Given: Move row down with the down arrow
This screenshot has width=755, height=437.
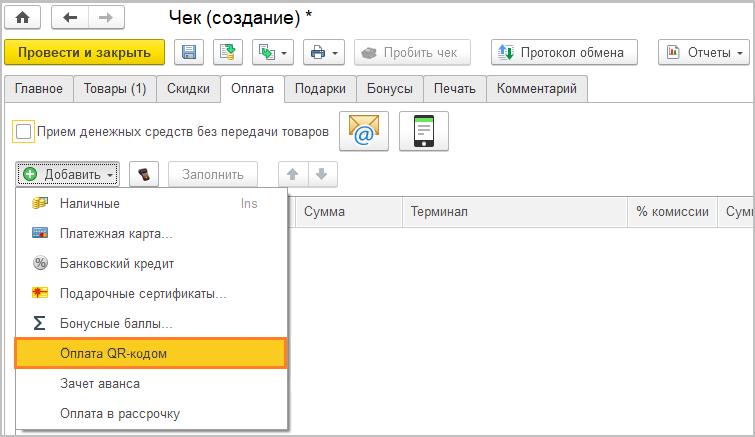Looking at the screenshot, I should [x=322, y=174].
